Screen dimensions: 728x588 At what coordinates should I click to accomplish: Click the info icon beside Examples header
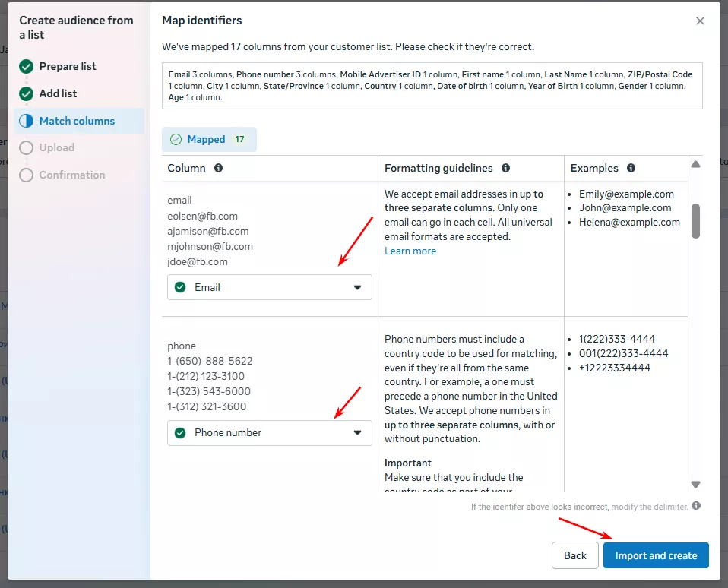coord(631,168)
